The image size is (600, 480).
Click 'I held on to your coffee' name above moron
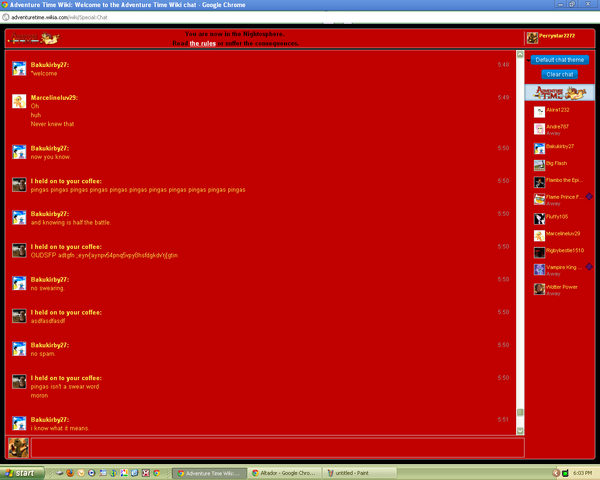coord(66,378)
